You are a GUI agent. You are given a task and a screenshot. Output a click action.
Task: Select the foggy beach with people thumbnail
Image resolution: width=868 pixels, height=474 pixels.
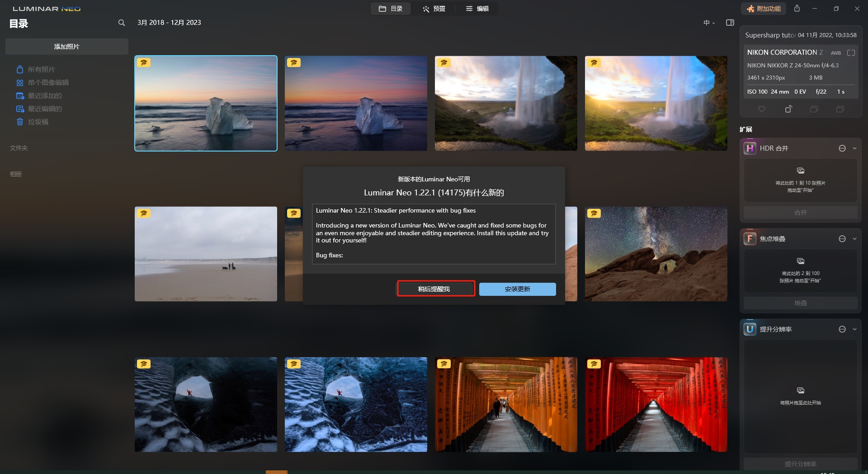click(x=206, y=254)
